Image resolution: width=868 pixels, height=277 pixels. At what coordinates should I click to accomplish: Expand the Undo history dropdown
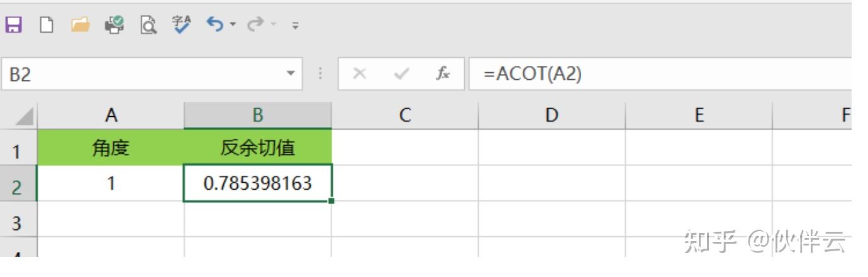coord(233,26)
